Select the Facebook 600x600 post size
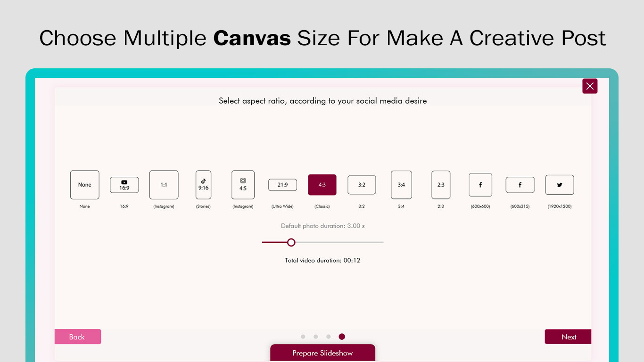This screenshot has width=644, height=362. pyautogui.click(x=480, y=185)
